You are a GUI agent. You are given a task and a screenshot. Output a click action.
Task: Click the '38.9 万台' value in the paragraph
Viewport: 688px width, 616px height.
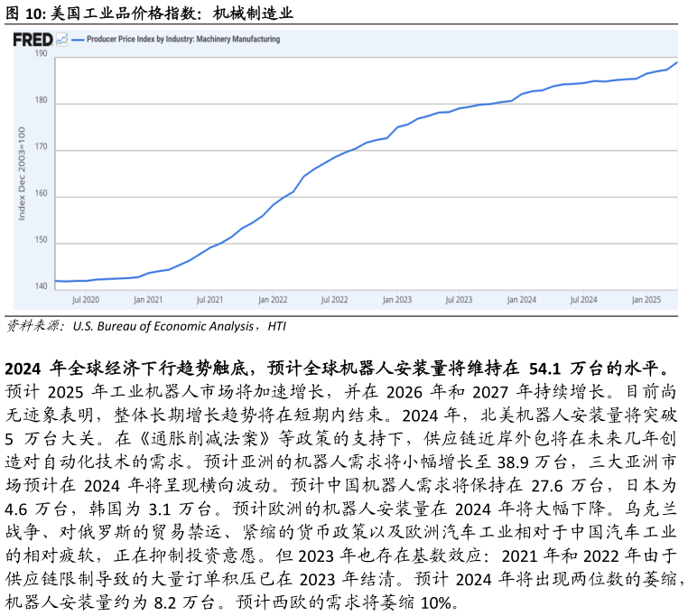[x=533, y=462]
